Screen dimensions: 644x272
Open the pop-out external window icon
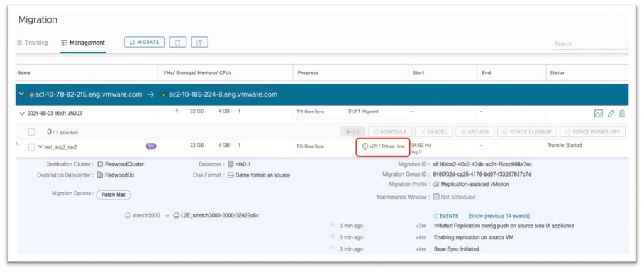(x=199, y=42)
